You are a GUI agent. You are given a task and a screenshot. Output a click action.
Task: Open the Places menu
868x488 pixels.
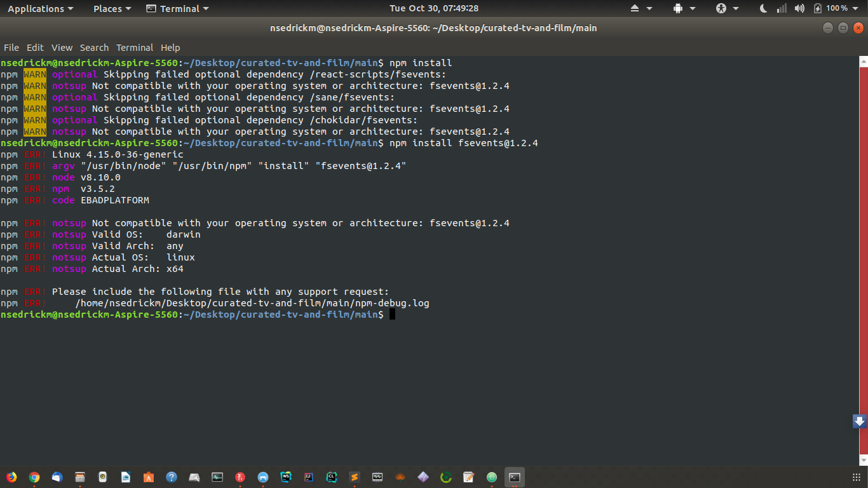click(112, 8)
